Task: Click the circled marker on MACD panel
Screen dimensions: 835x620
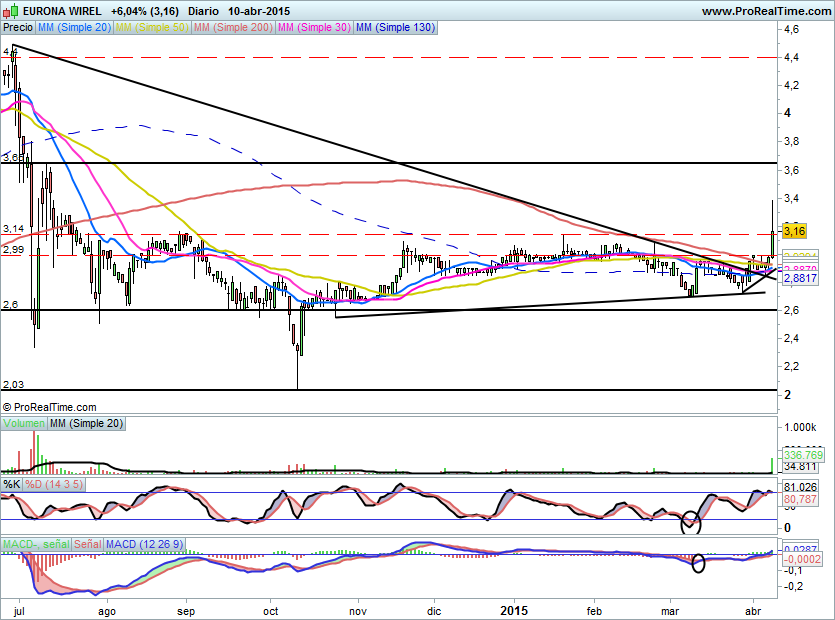Action: coord(698,563)
